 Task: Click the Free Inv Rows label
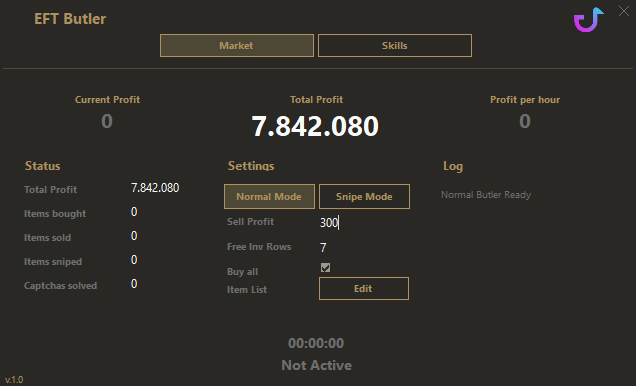(259, 247)
